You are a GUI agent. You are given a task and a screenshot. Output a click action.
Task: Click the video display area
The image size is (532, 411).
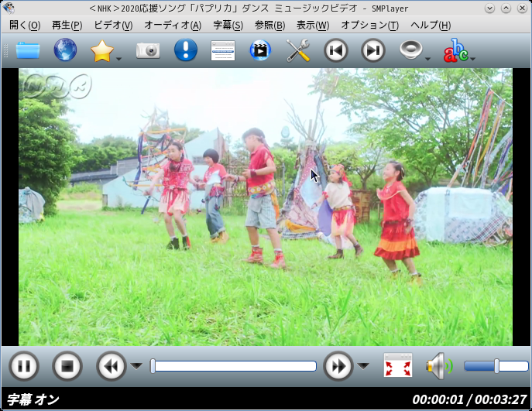click(266, 207)
